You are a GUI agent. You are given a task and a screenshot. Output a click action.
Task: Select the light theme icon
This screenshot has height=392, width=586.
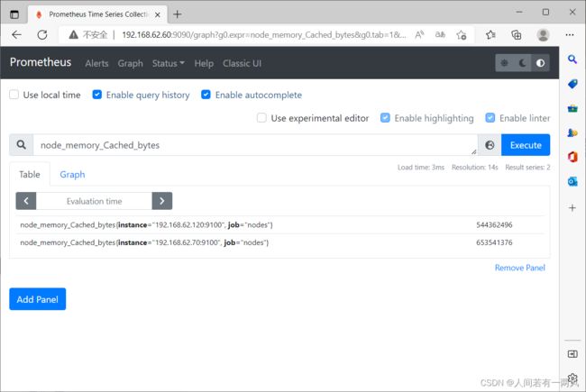(x=504, y=63)
